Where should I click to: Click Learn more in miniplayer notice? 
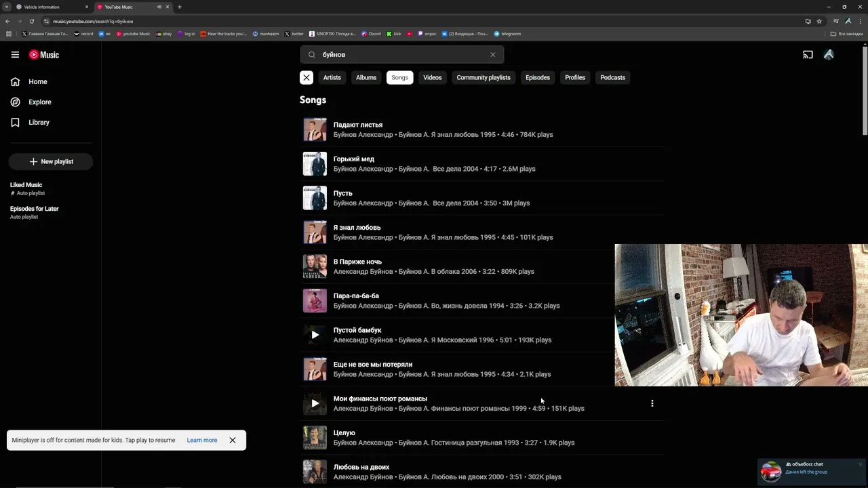[202, 440]
